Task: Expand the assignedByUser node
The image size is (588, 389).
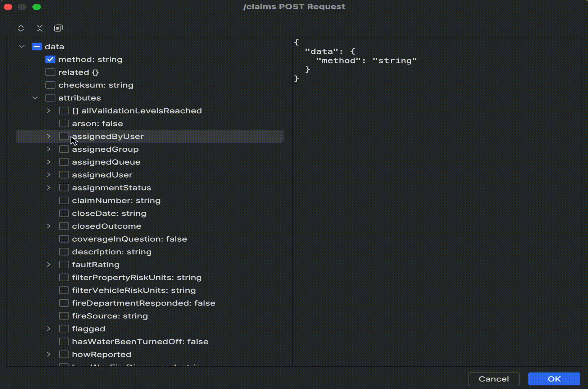Action: pos(49,136)
